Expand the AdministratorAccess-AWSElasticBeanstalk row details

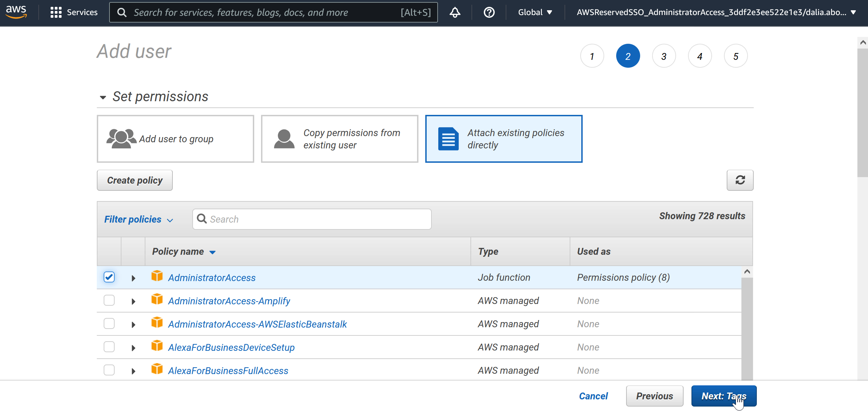(133, 324)
